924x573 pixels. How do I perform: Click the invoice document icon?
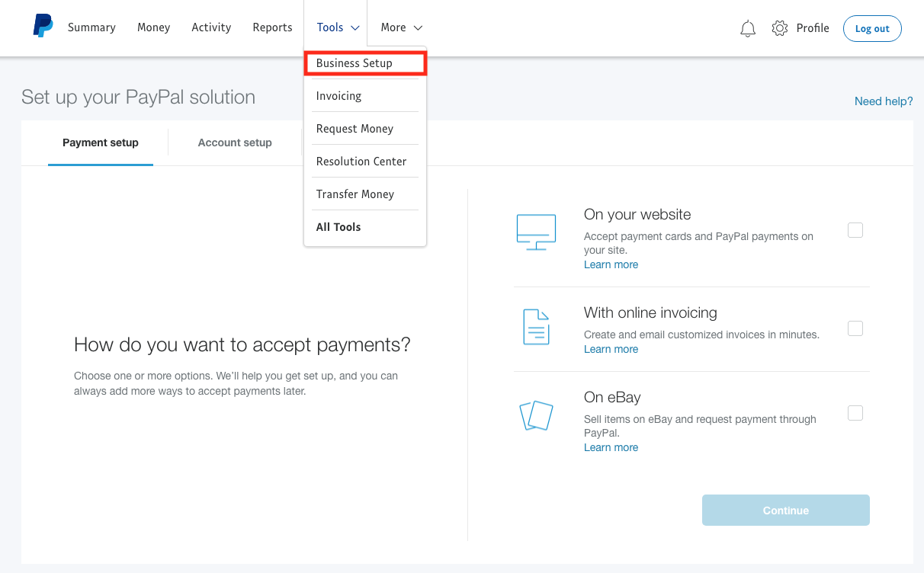[x=536, y=327]
